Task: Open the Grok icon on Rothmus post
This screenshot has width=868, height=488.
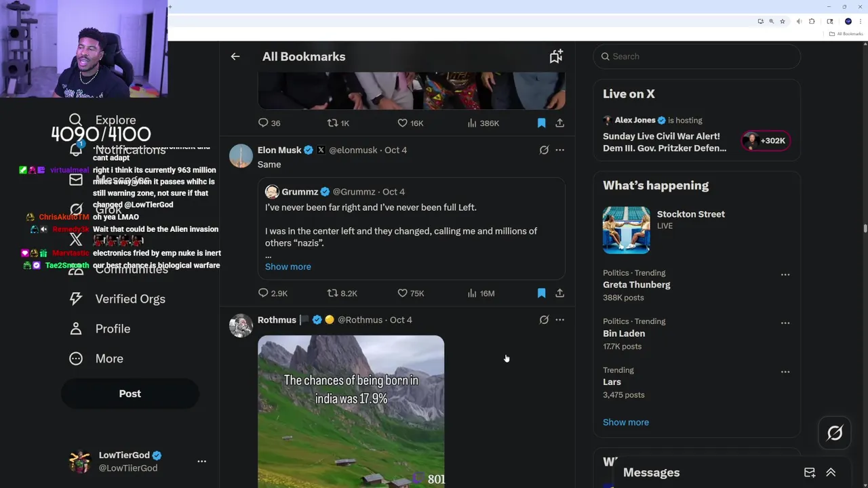Action: coord(544,320)
